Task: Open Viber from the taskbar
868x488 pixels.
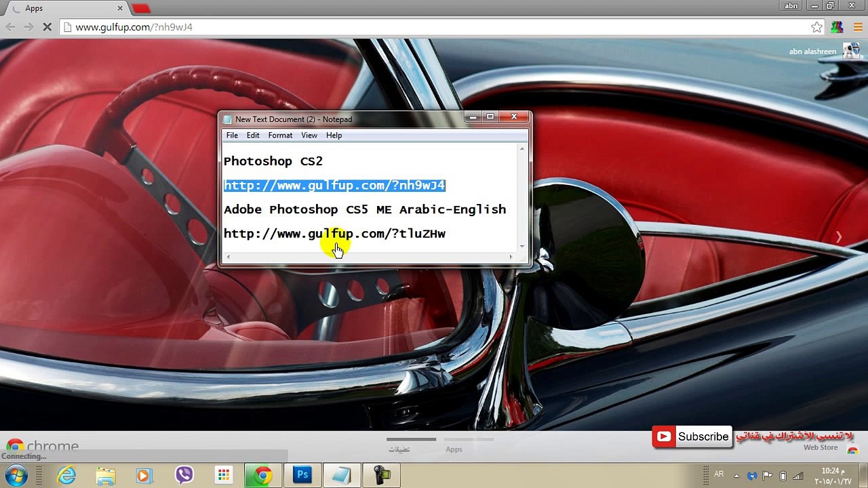Action: point(184,475)
